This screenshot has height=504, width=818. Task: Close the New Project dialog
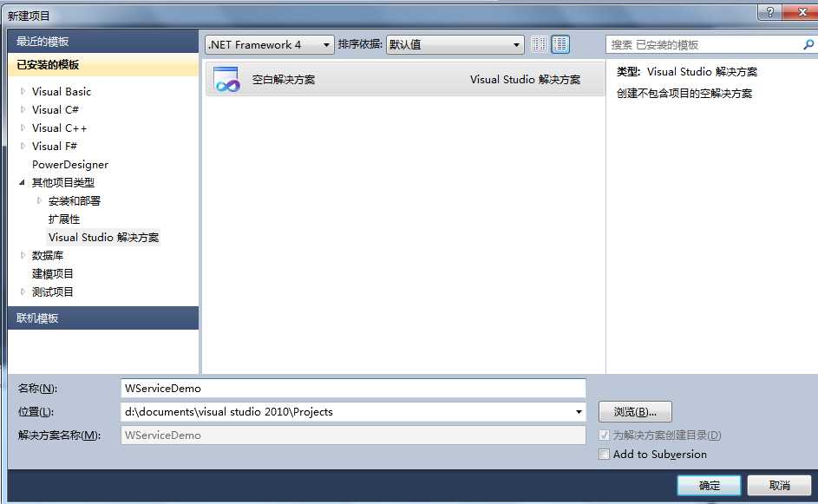[x=802, y=12]
